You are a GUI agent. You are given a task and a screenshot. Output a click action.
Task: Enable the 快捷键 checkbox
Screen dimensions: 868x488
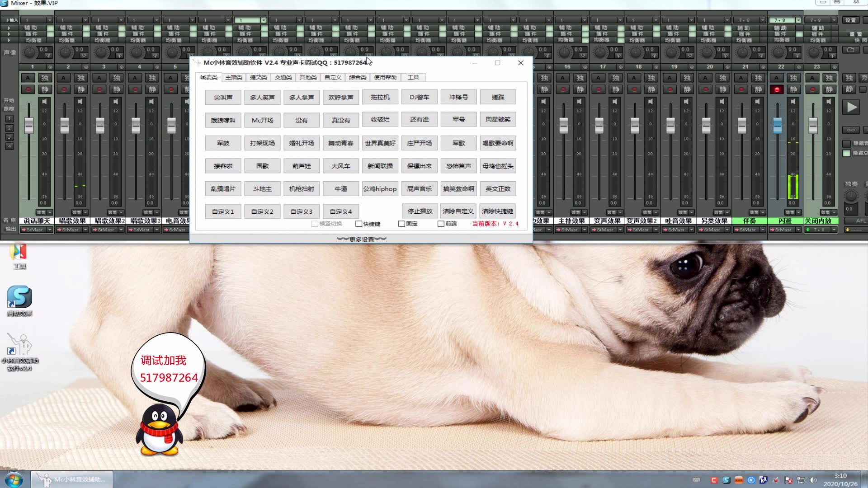coord(359,224)
